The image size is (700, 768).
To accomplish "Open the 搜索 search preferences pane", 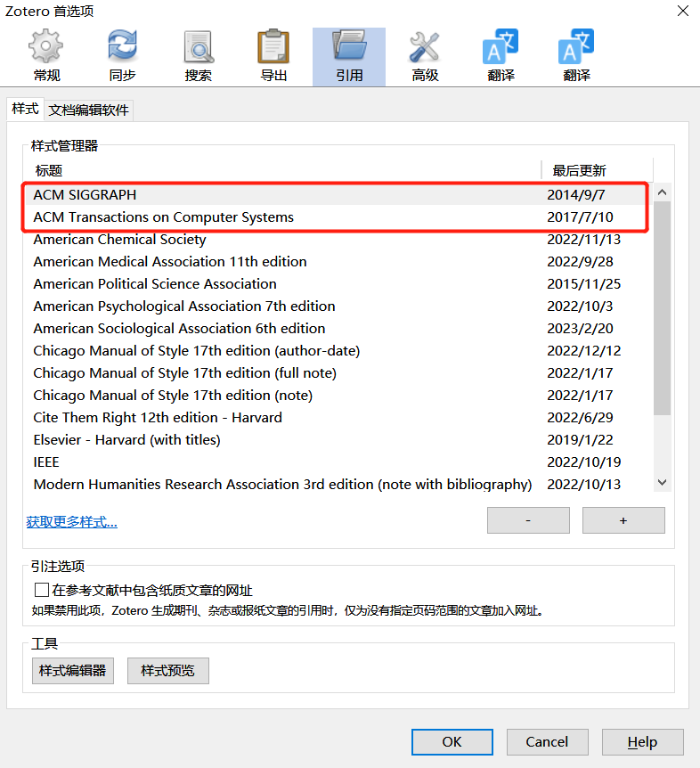I will [x=199, y=56].
